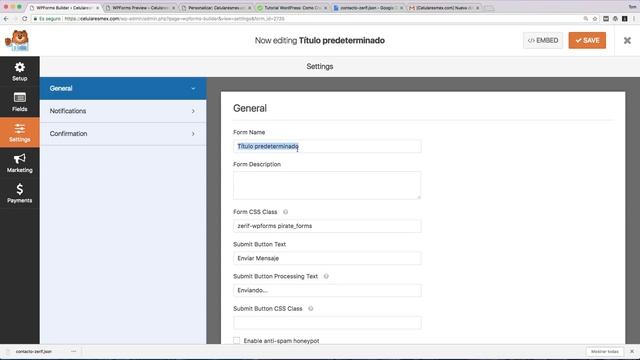Click the Submit Button Processing Text field
640x360 pixels.
pyautogui.click(x=327, y=291)
